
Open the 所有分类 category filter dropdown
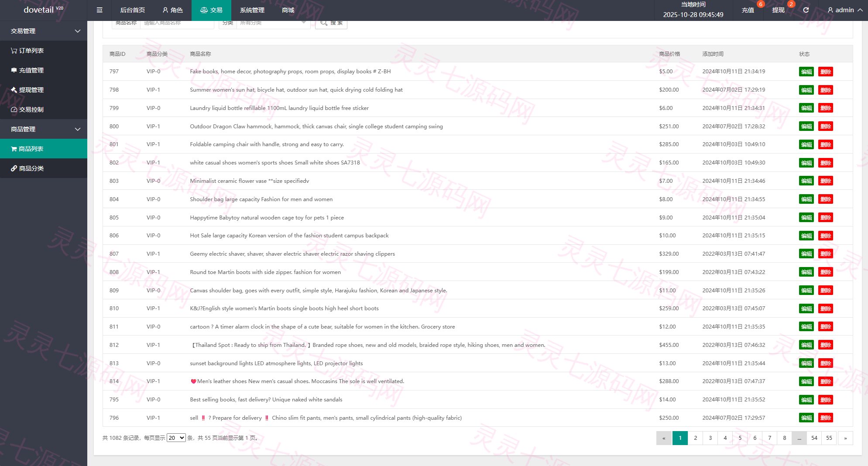(273, 24)
